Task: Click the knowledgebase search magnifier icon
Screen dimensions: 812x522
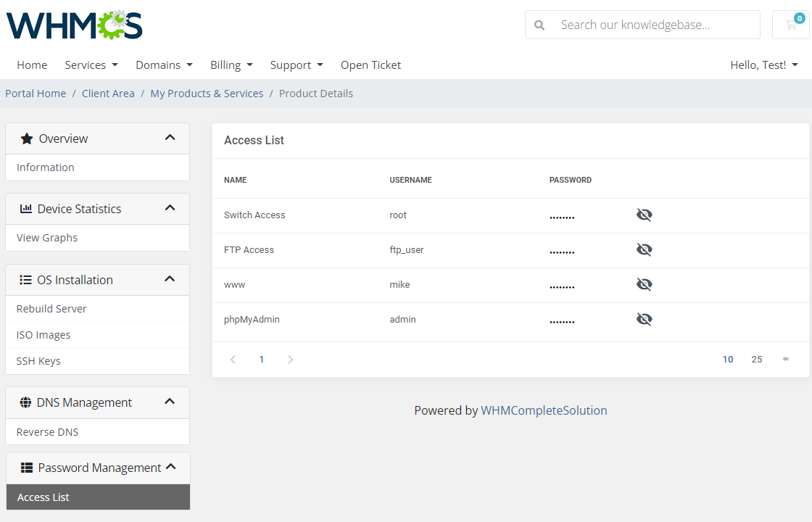Action: point(539,25)
